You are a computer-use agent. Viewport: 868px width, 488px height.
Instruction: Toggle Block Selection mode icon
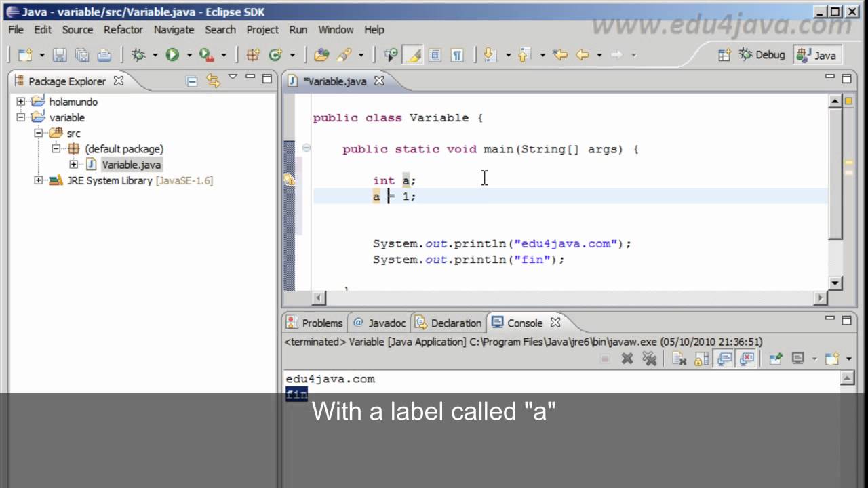[x=435, y=55]
